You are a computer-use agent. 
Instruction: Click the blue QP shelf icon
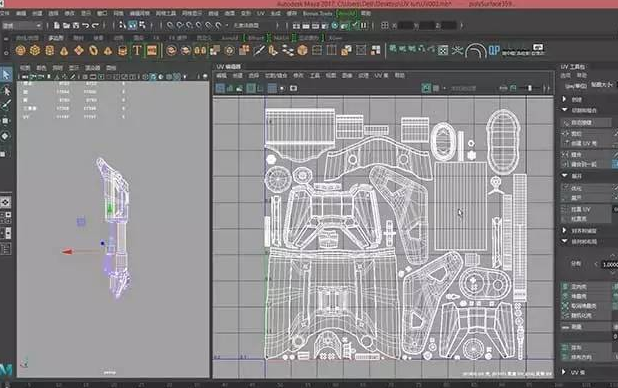coord(494,50)
